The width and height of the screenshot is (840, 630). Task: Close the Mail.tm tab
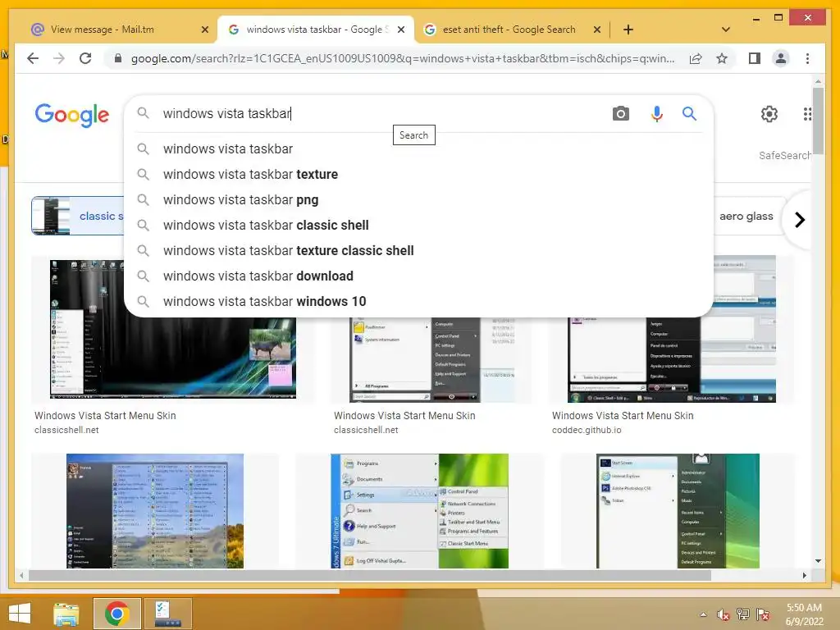pyautogui.click(x=204, y=30)
